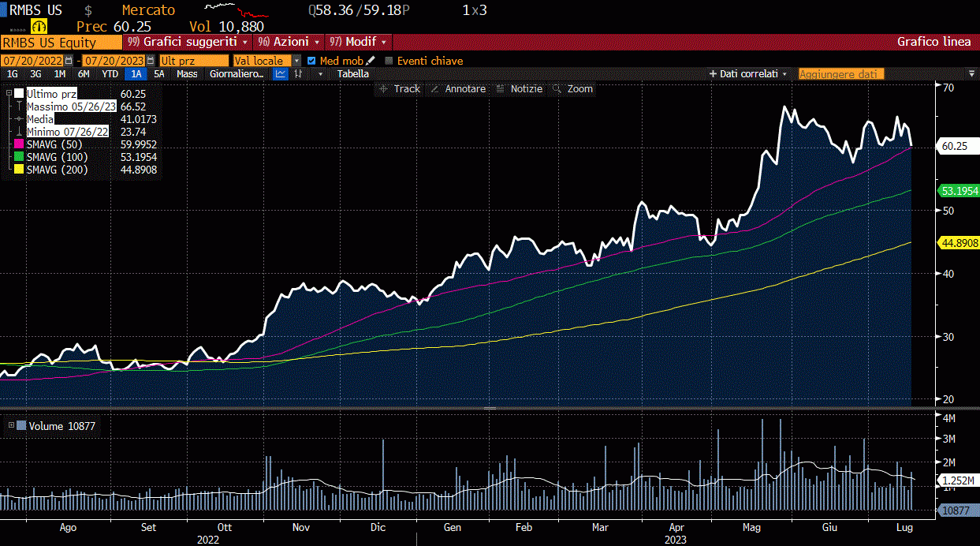Select the 3G time range
Image resolution: width=980 pixels, height=546 pixels.
coord(36,73)
